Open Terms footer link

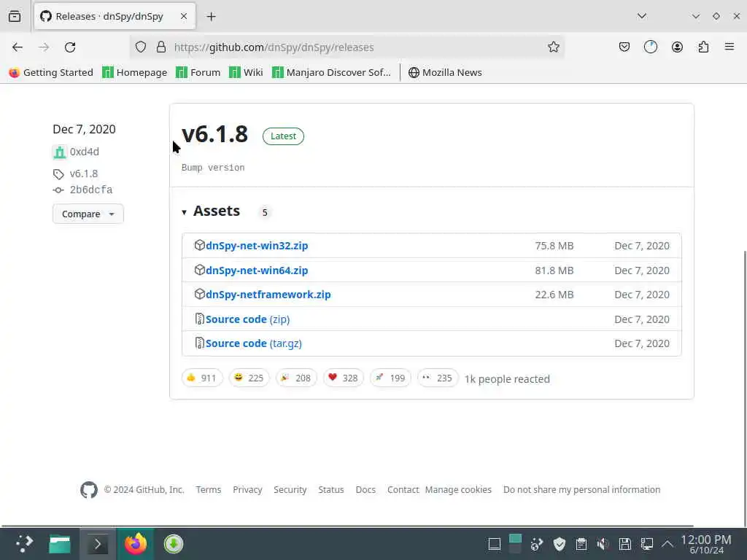tap(209, 489)
